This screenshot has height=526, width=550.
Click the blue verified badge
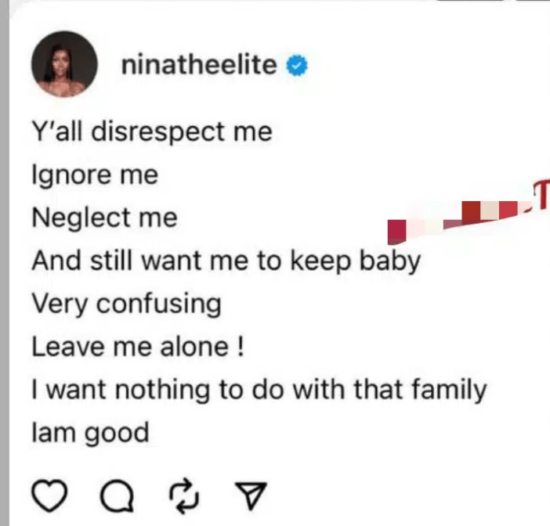coord(297,65)
